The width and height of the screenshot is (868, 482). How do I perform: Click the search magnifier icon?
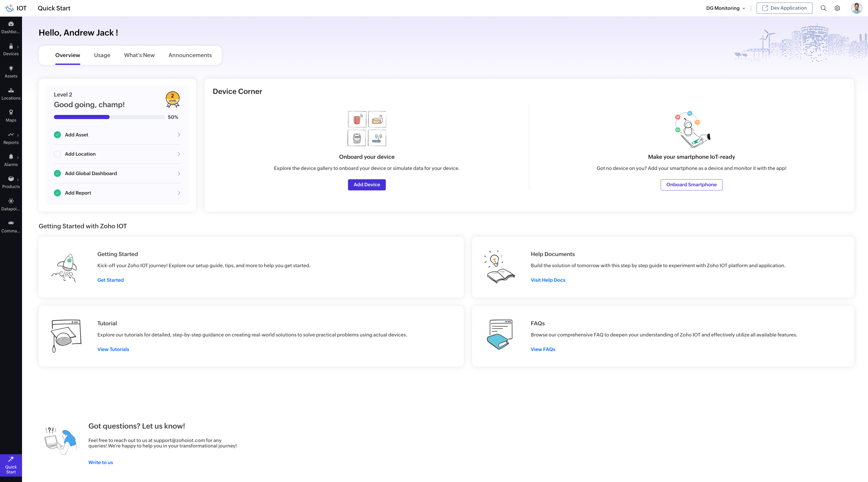823,8
